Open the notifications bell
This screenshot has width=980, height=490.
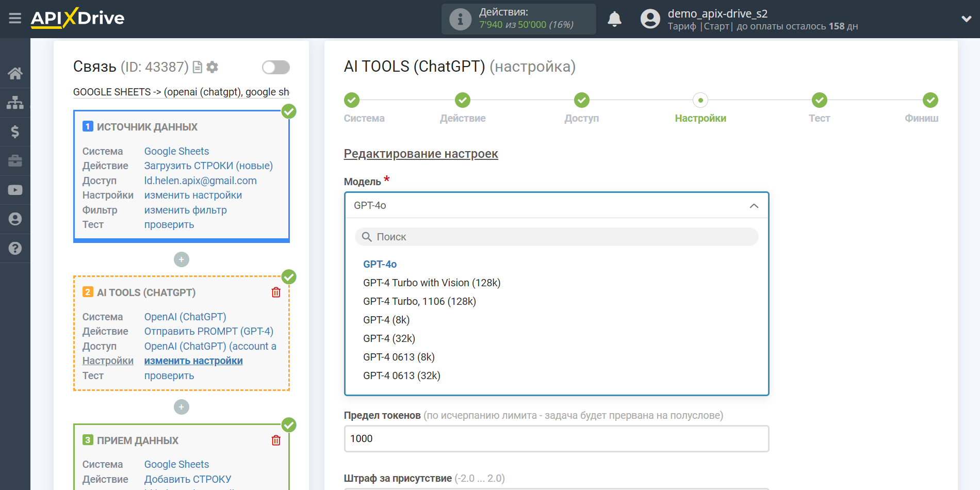[614, 19]
